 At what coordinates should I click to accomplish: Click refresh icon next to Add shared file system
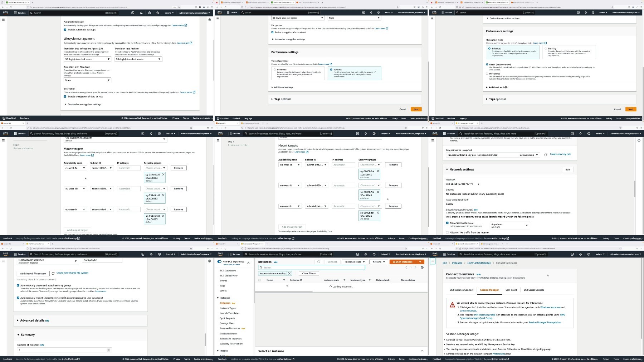pyautogui.click(x=53, y=274)
